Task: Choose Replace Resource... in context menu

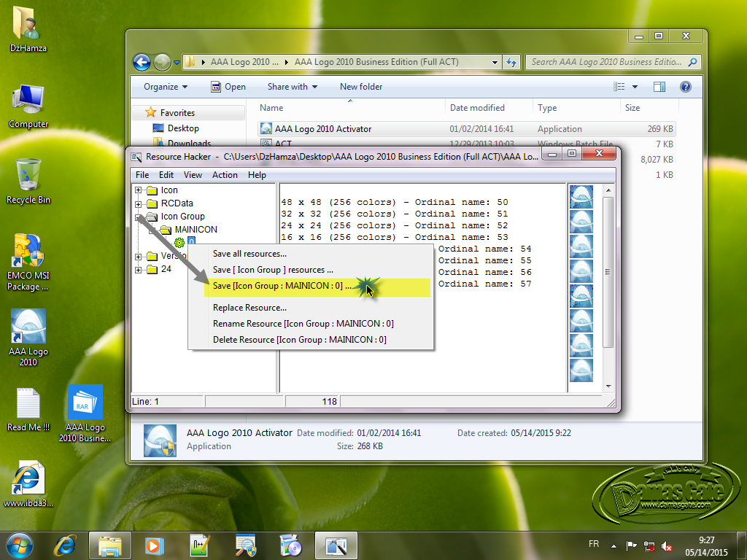Action: [311, 308]
